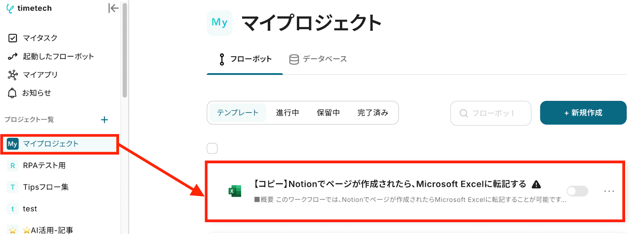Click the sidebar vertical scrollbar
Image resolution: width=644 pixels, height=234 pixels.
pyautogui.click(x=125, y=50)
